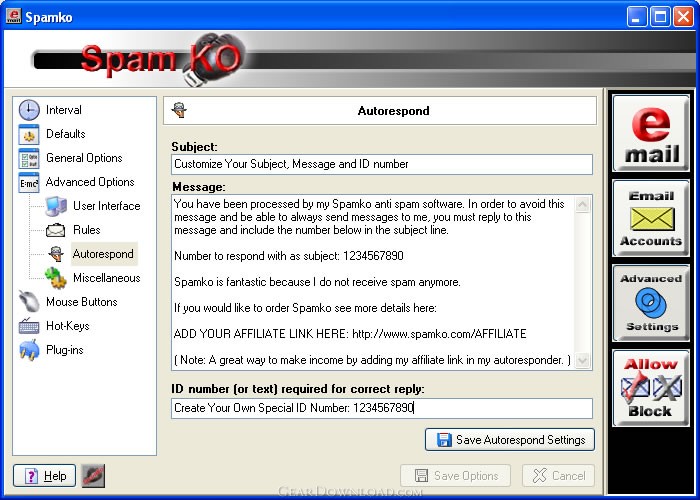
Task: Click the Autorespond tree item's icon
Action: [x=56, y=254]
